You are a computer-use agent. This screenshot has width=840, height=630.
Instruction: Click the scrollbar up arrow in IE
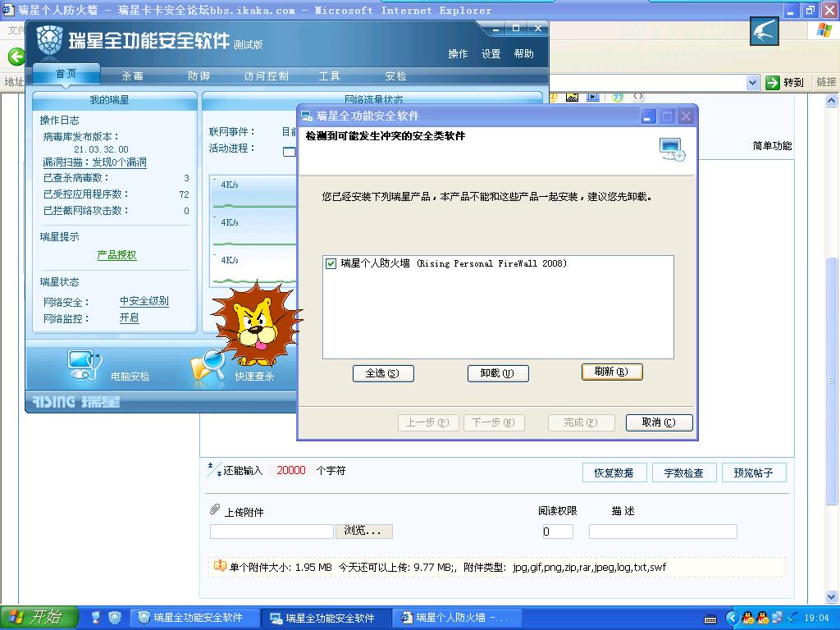tap(831, 100)
